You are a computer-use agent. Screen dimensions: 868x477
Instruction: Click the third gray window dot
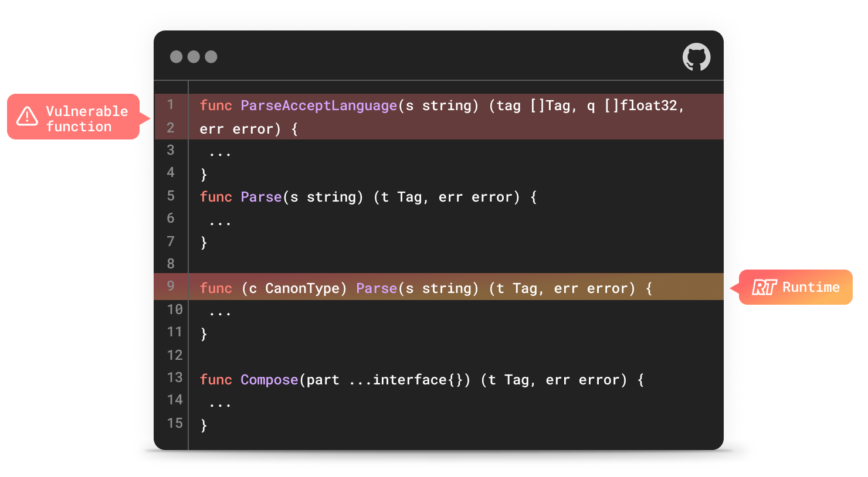tap(211, 57)
